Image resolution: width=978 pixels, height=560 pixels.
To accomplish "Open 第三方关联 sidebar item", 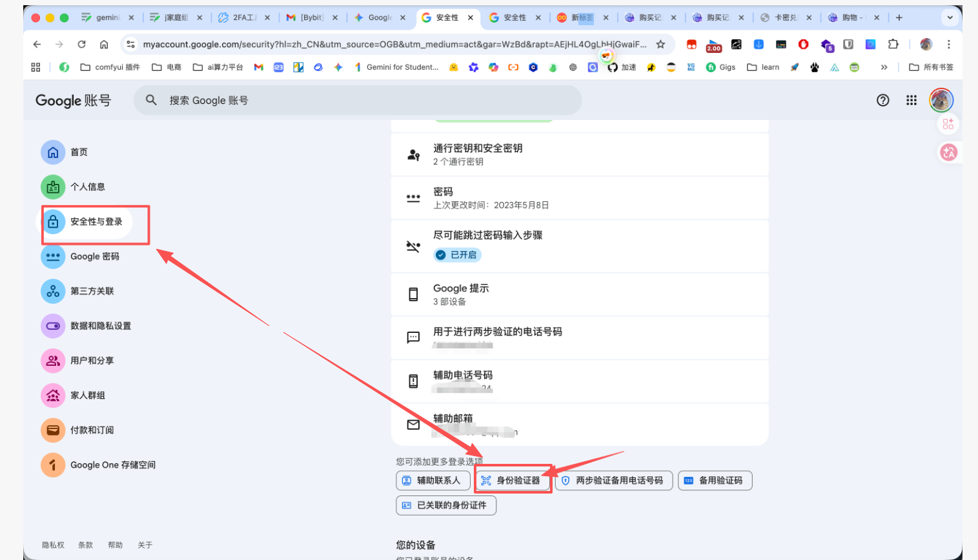I will click(77, 292).
